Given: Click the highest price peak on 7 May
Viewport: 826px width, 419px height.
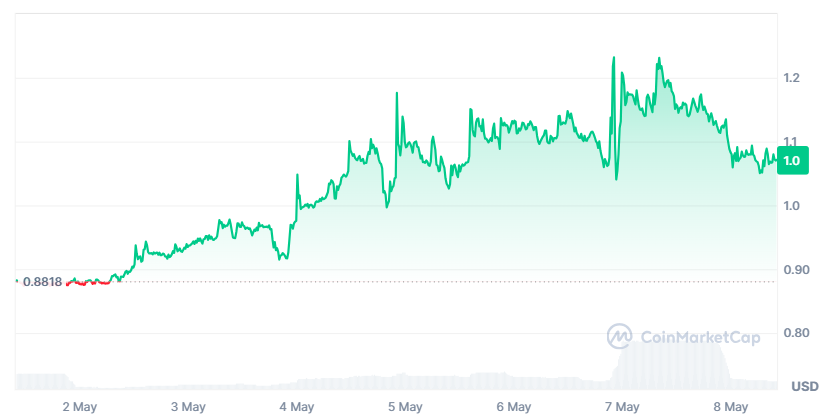Looking at the screenshot, I should pyautogui.click(x=614, y=57).
